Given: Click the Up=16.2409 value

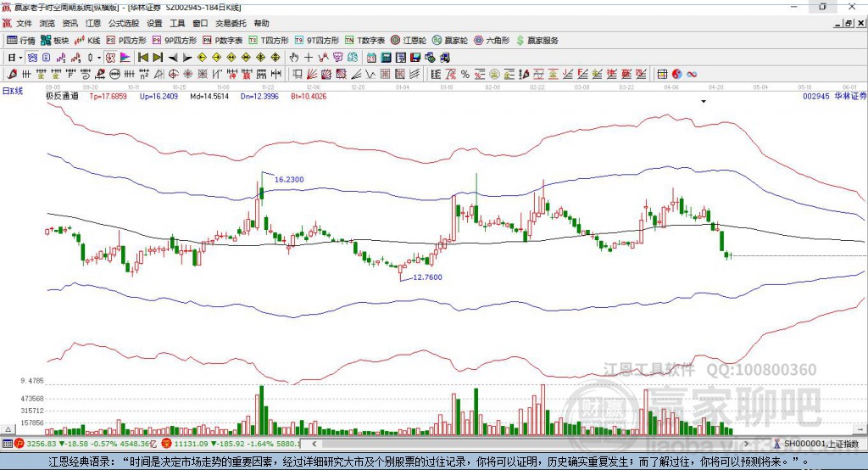Looking at the screenshot, I should 159,97.
